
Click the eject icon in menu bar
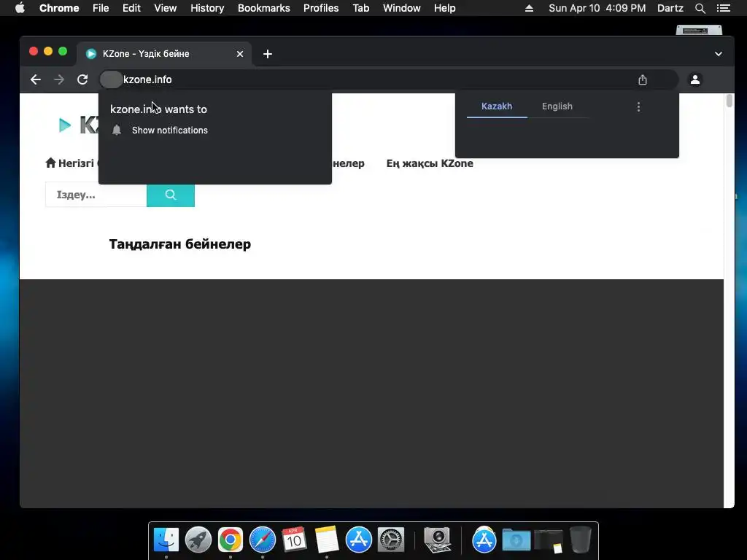pyautogui.click(x=529, y=8)
